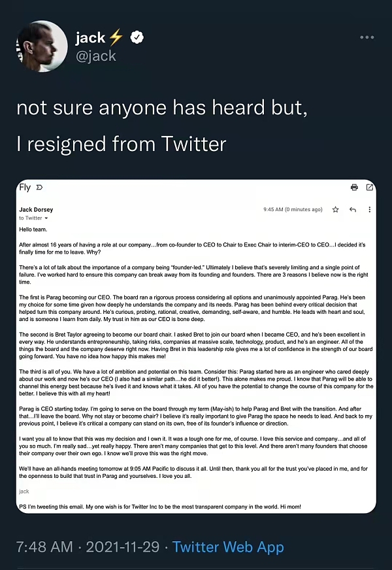
Task: Select the "I resigned from Twitter" text
Action: [122, 144]
